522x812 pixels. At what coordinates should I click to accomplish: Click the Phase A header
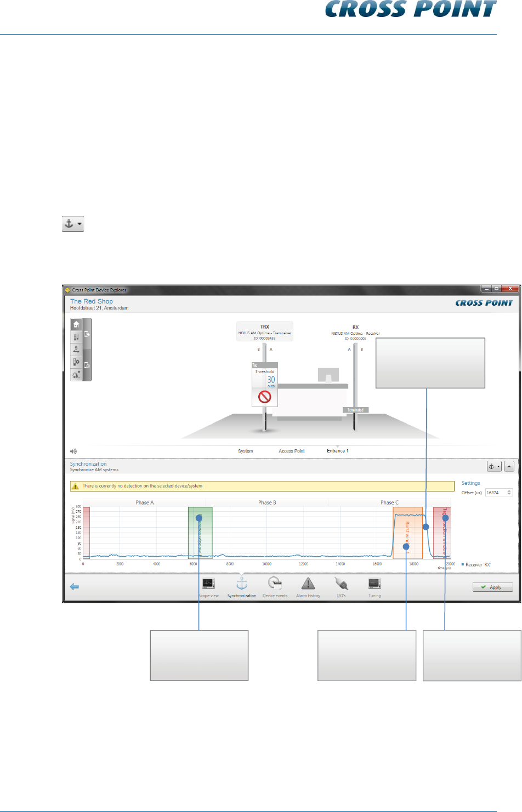tap(145, 502)
